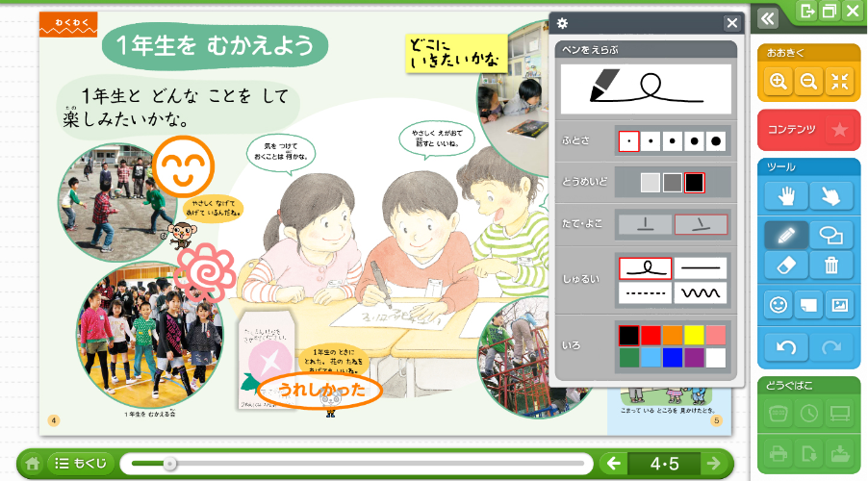Click the undo arrow icon
The height and width of the screenshot is (481, 868).
tap(786, 346)
